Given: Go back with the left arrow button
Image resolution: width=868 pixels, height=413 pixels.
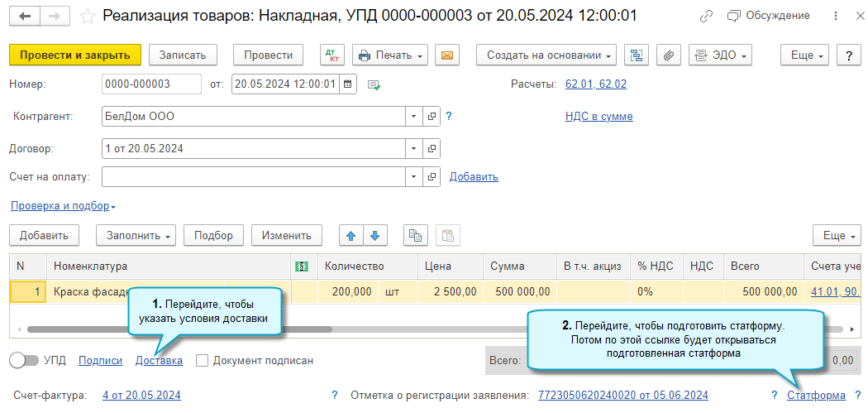Looking at the screenshot, I should click(x=25, y=16).
